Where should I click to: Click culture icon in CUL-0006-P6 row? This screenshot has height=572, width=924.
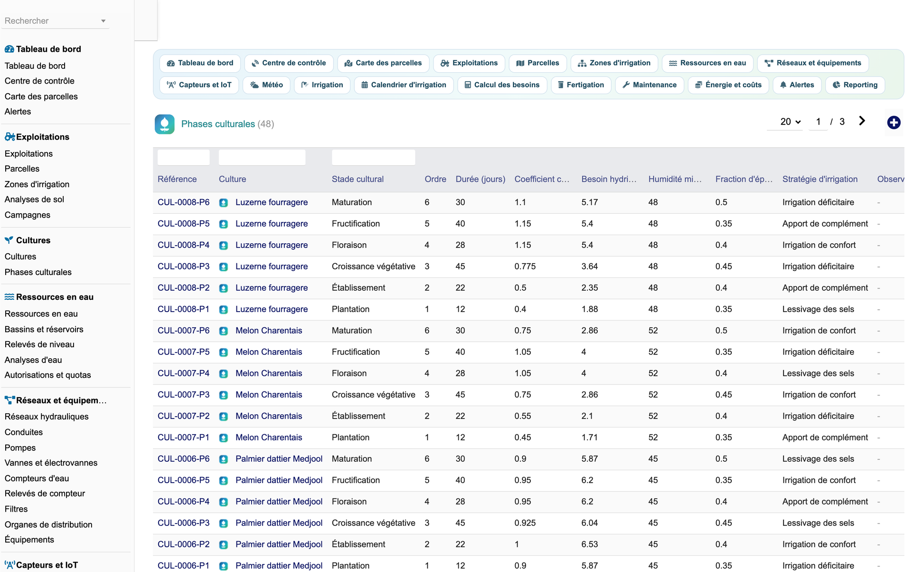point(224,459)
